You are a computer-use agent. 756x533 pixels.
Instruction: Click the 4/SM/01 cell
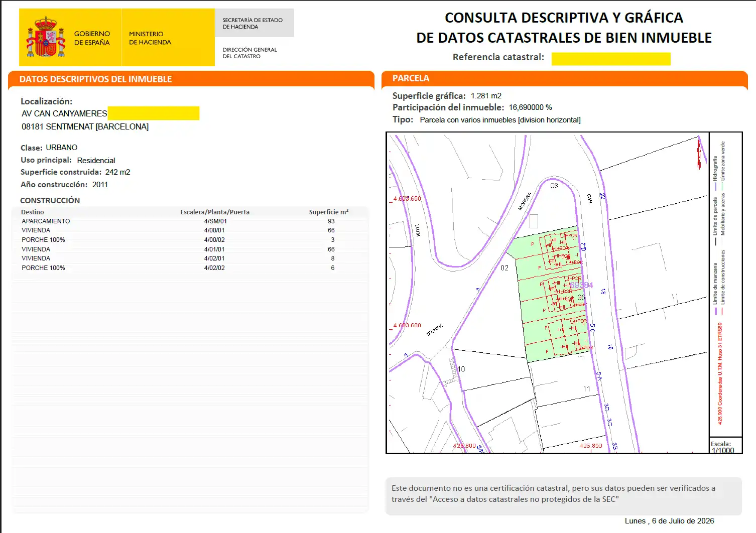coord(215,221)
